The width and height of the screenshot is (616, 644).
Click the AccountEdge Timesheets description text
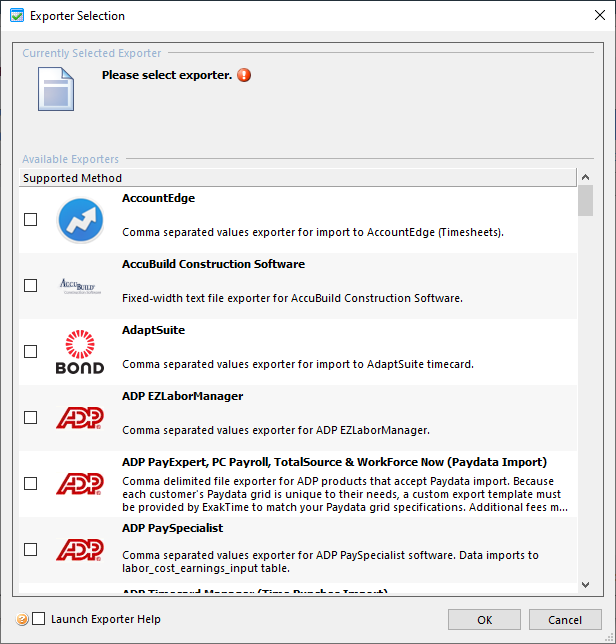pos(313,232)
